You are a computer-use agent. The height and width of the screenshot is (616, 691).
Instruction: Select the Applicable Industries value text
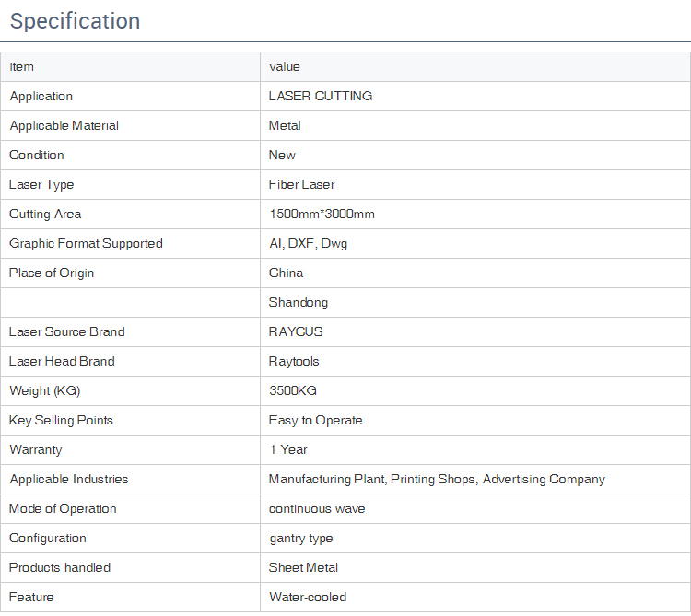[x=437, y=480]
